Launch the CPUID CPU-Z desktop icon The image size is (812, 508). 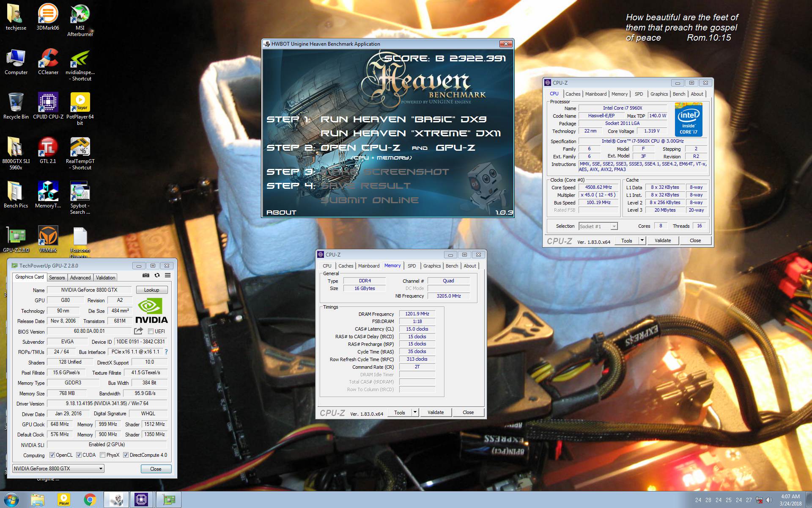(48, 106)
